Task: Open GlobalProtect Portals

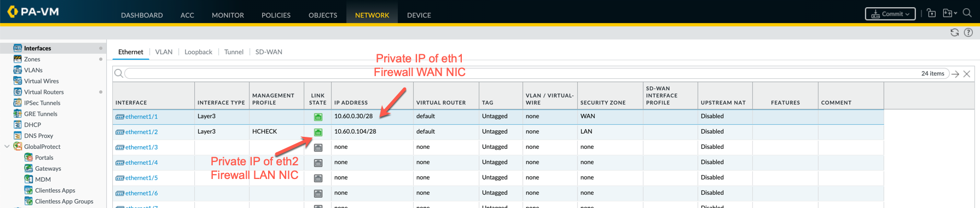Action: (x=44, y=158)
